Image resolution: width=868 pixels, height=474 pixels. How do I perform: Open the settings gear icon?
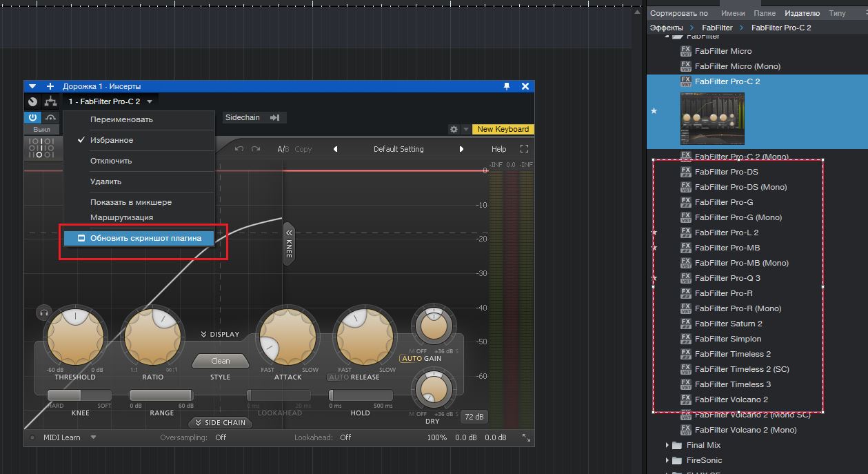(x=454, y=129)
